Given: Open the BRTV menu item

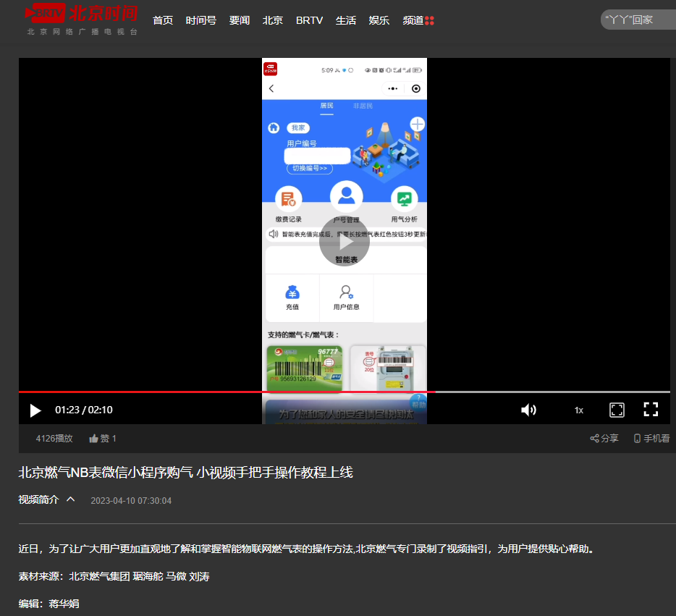Looking at the screenshot, I should (x=309, y=20).
